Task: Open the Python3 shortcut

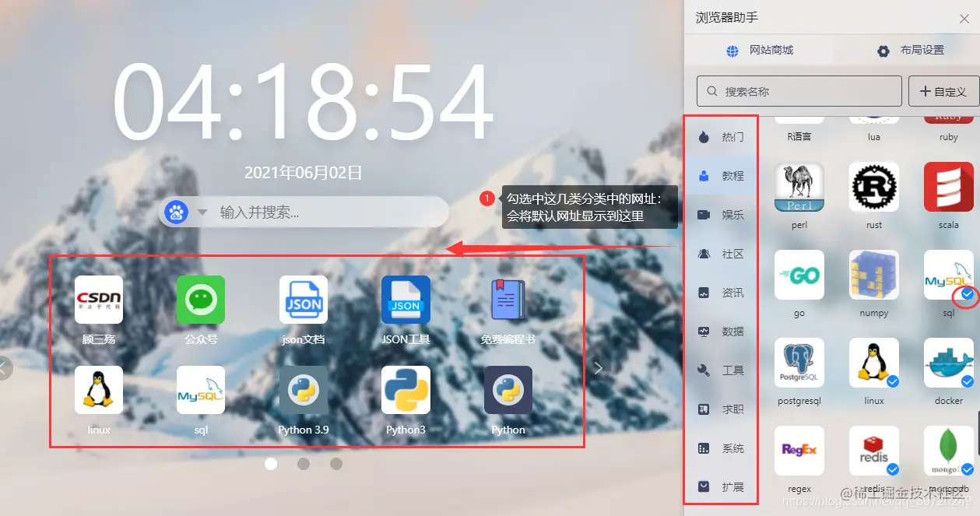Action: (x=406, y=390)
